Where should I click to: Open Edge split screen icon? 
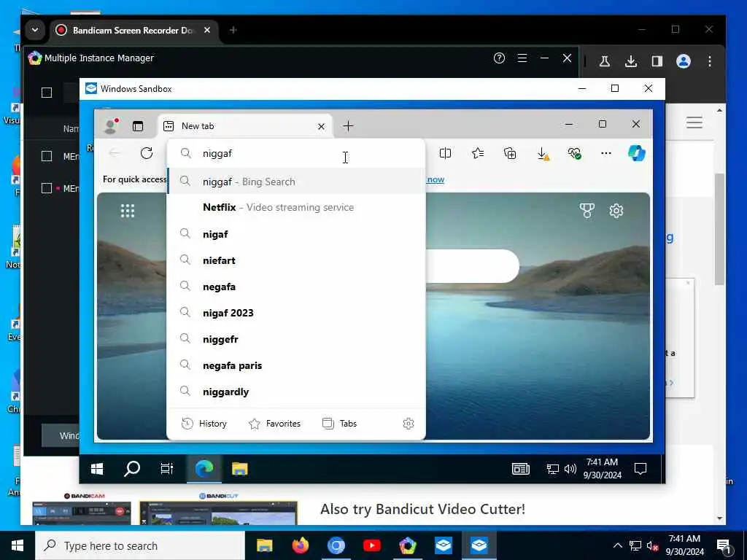pos(445,153)
